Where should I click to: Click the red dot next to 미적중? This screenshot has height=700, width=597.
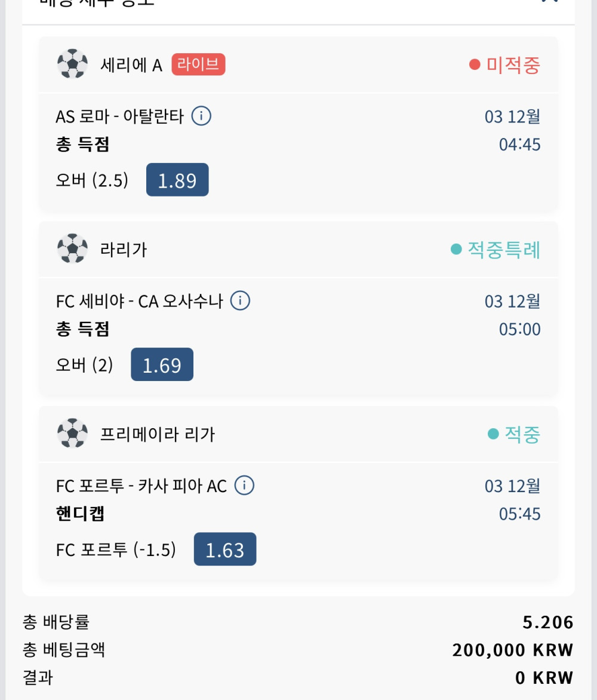coord(475,65)
